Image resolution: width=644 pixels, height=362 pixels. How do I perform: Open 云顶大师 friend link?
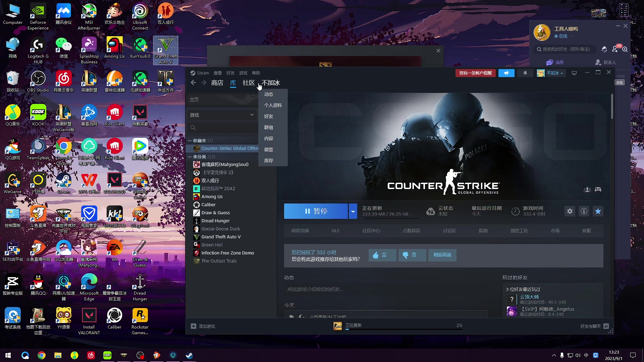click(529, 297)
